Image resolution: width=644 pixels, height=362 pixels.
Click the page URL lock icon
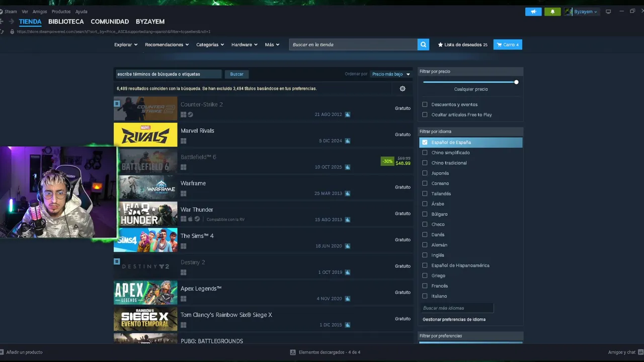pyautogui.click(x=12, y=32)
